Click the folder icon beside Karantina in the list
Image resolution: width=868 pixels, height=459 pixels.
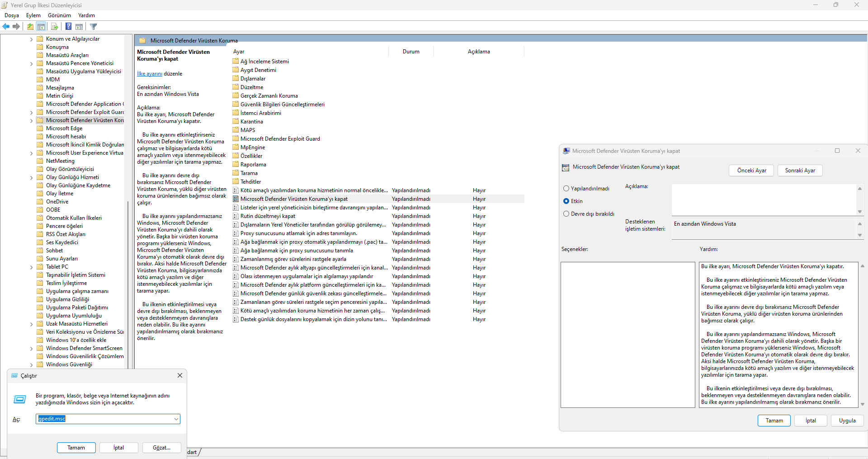(x=236, y=121)
